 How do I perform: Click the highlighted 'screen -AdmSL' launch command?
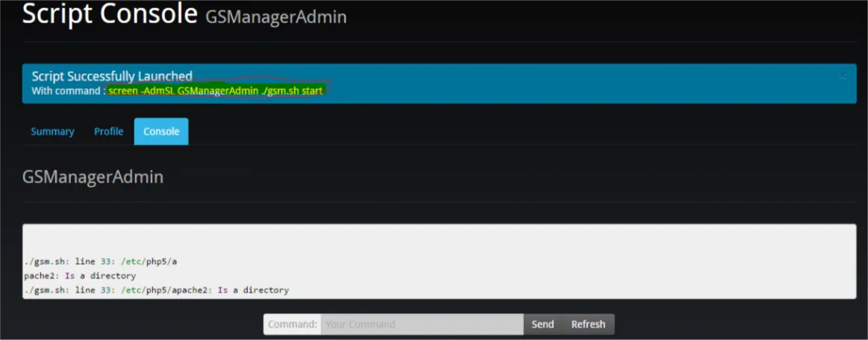click(216, 90)
